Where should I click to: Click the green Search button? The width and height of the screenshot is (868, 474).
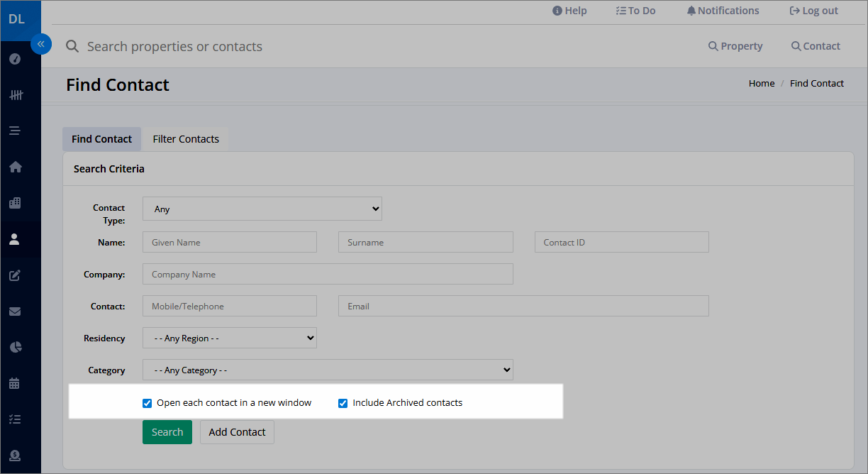167,432
